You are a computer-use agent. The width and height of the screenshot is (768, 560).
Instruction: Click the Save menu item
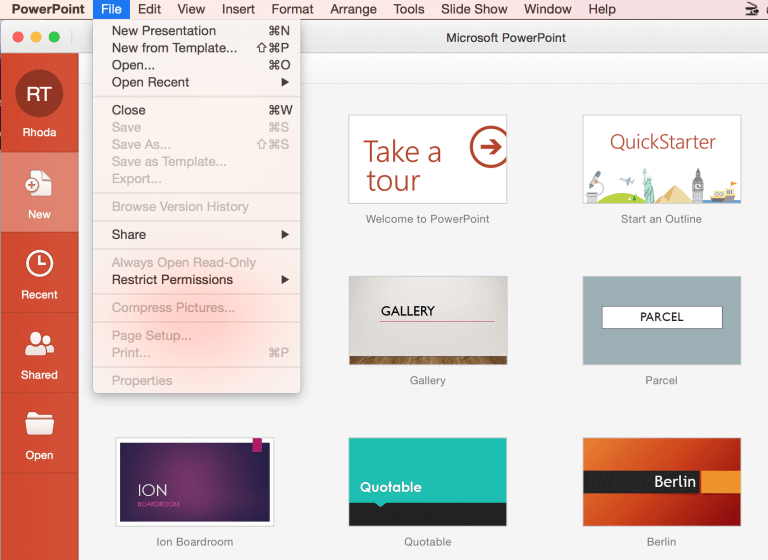[196, 127]
